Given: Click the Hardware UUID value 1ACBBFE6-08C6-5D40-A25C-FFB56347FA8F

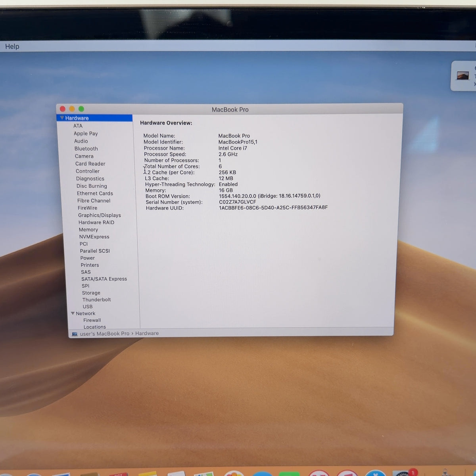Looking at the screenshot, I should tap(273, 207).
